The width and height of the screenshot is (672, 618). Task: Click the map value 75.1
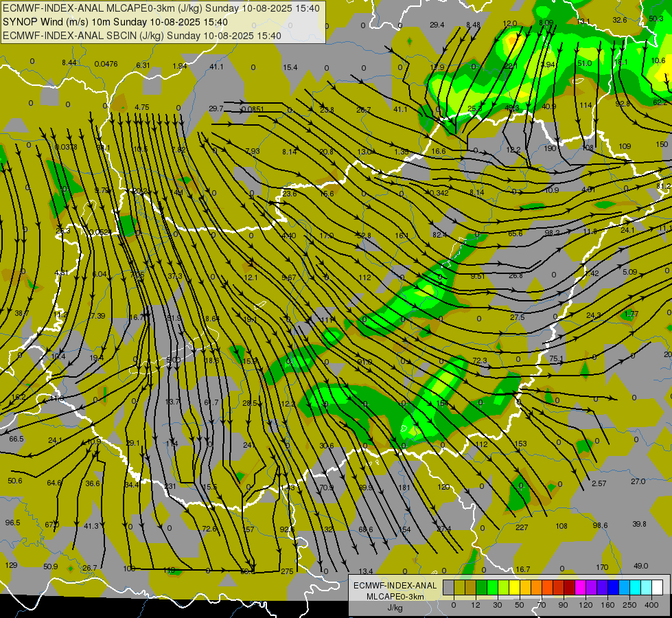click(556, 358)
